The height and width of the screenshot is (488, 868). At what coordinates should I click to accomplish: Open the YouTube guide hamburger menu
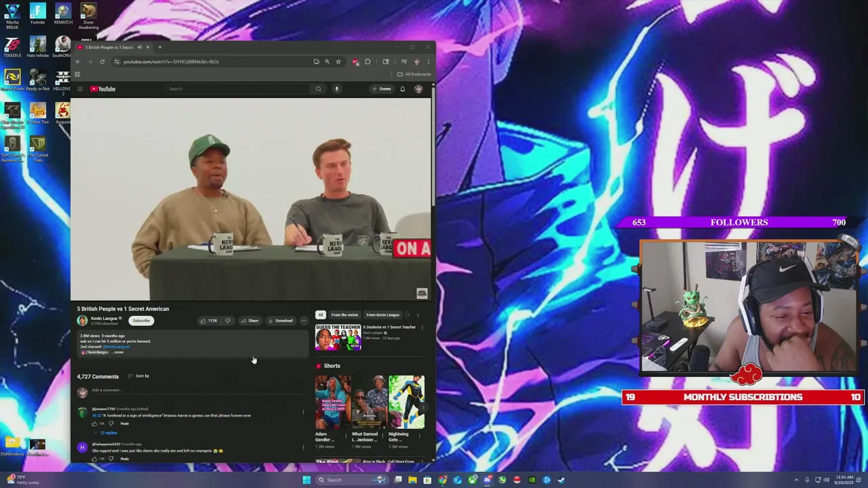(x=80, y=89)
